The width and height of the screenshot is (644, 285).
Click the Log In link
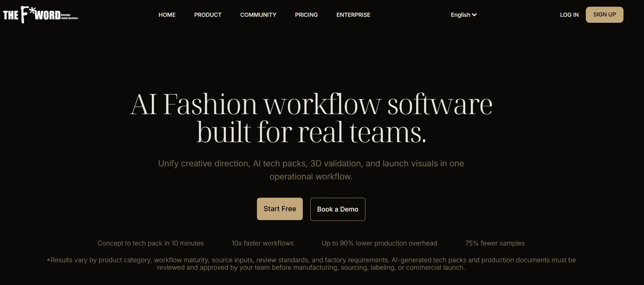click(569, 15)
